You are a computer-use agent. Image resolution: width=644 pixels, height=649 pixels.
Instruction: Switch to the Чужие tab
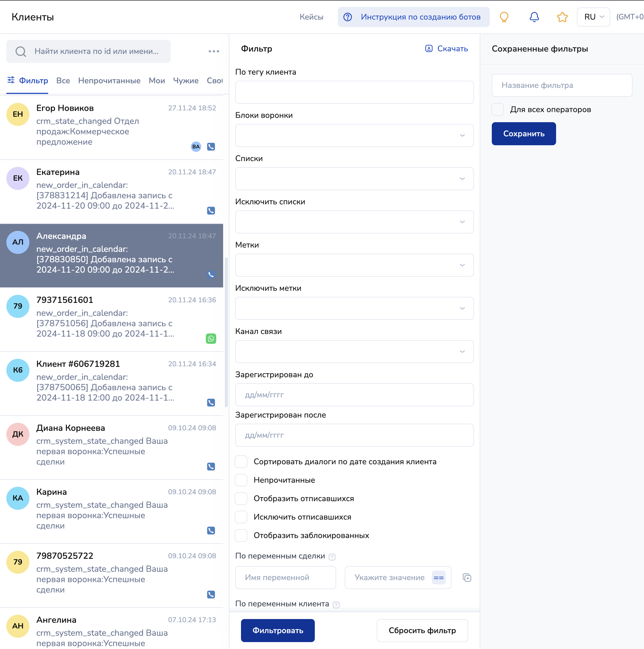click(186, 81)
